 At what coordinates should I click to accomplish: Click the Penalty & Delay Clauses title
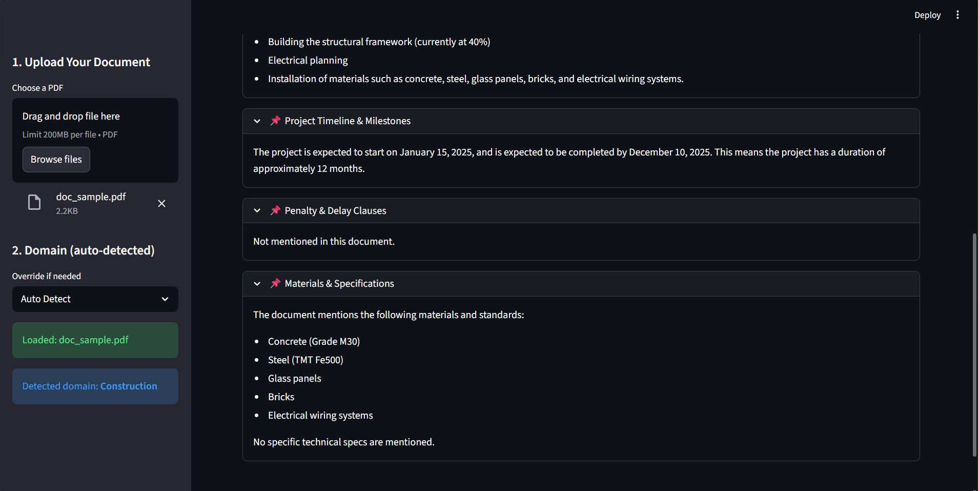point(335,211)
